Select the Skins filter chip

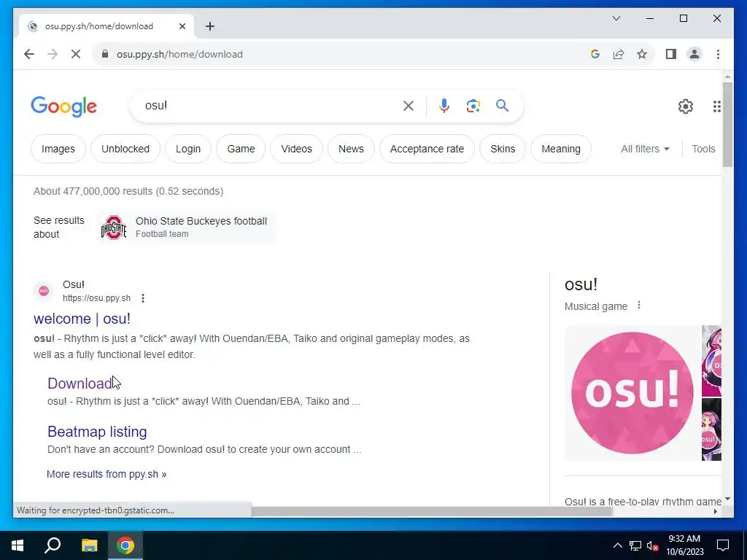coord(503,149)
